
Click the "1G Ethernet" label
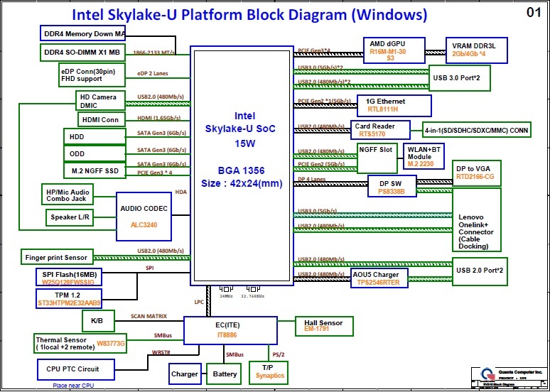[385, 102]
